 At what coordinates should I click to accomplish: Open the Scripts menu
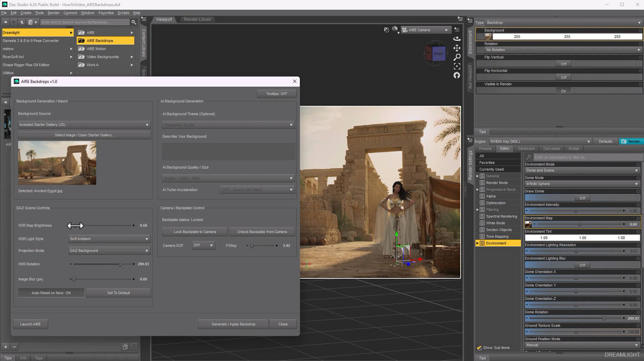(123, 13)
